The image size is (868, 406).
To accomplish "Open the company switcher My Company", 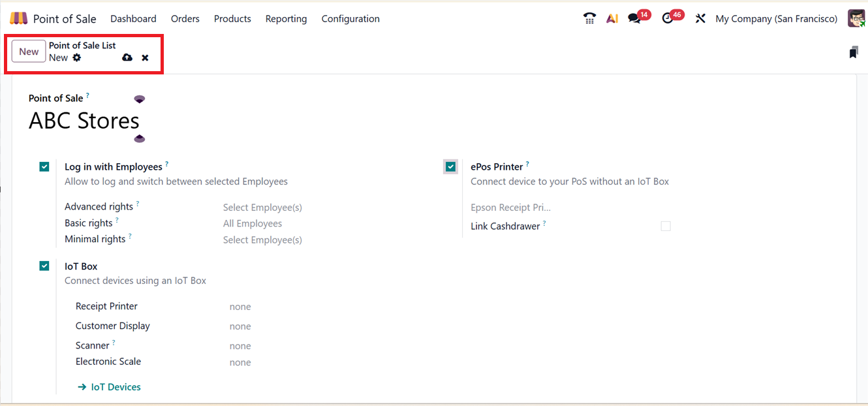I will [x=776, y=19].
